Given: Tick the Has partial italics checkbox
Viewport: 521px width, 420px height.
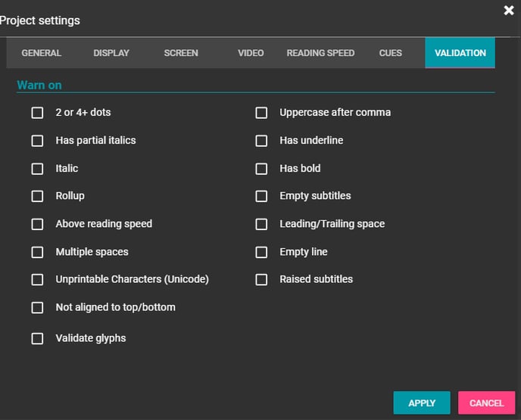Looking at the screenshot, I should click(x=37, y=141).
